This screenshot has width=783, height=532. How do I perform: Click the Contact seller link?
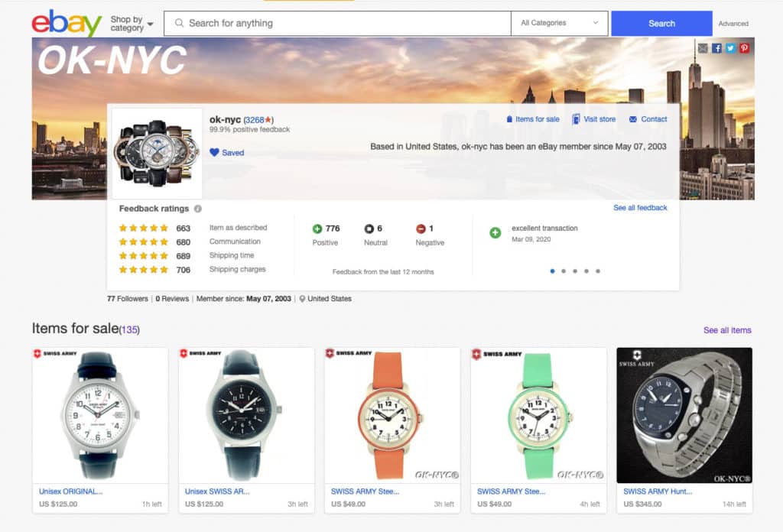tap(648, 119)
